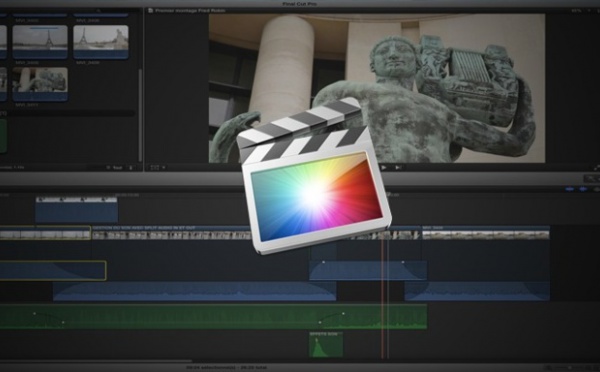Open the viewer transform options dropdown
Screen dimensions: 600x372
point(158,167)
